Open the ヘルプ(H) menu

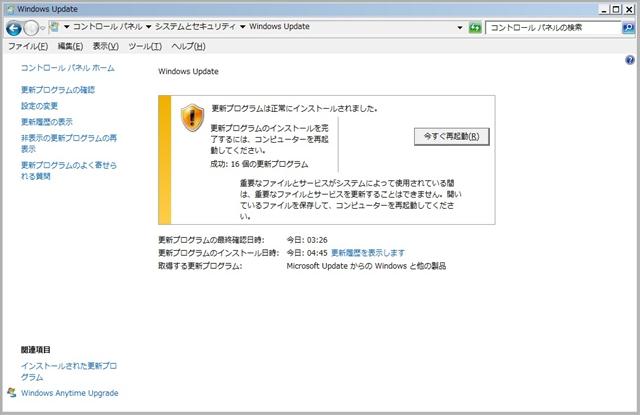click(188, 47)
